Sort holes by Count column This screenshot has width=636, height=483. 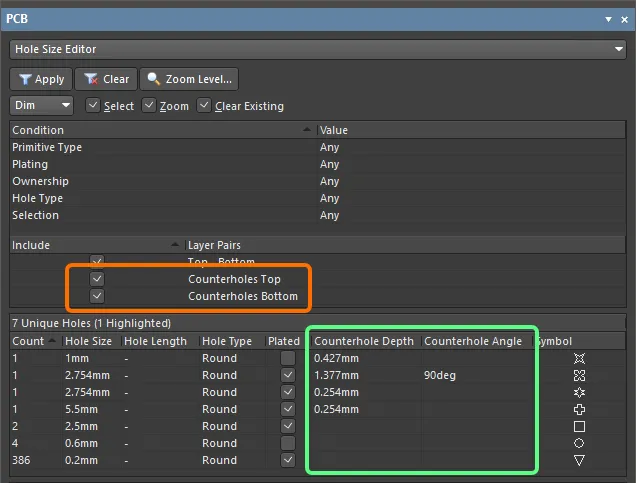[36, 341]
